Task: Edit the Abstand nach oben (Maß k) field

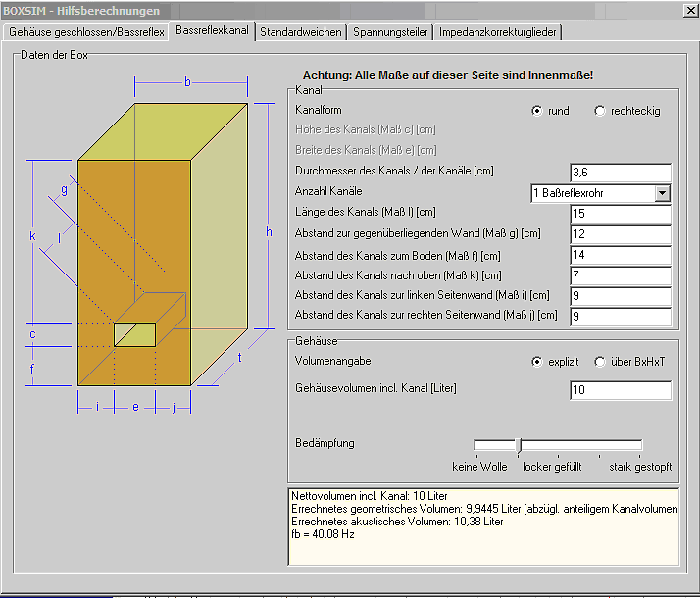Action: pyautogui.click(x=620, y=275)
